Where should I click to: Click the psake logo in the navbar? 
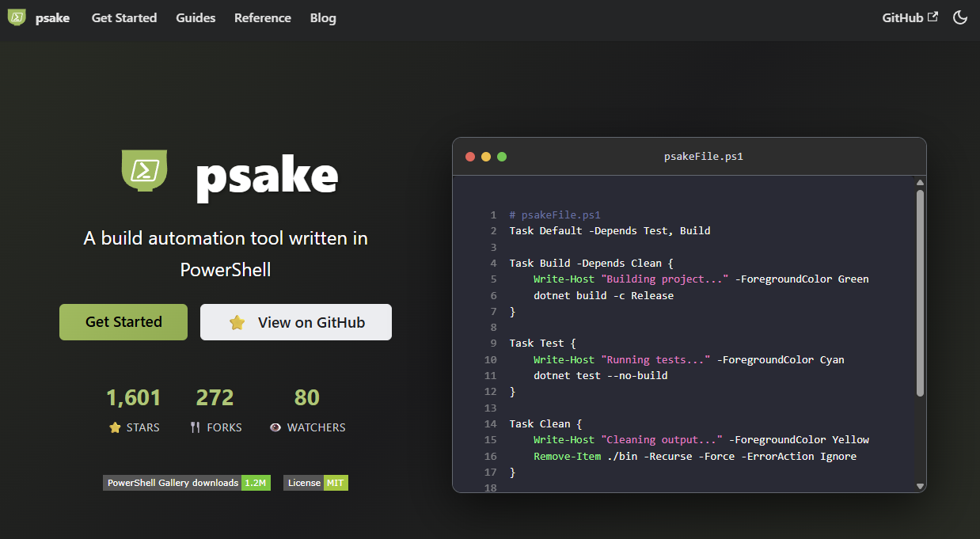(x=17, y=17)
